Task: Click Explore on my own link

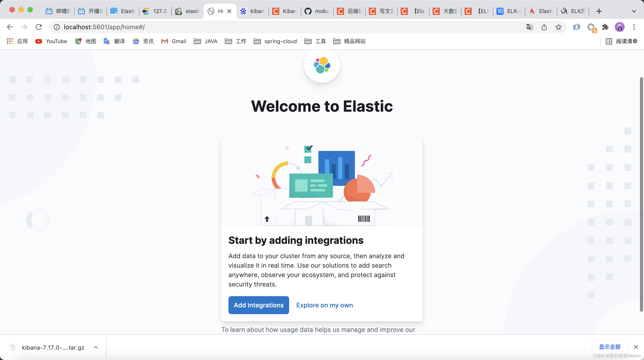Action: point(324,305)
